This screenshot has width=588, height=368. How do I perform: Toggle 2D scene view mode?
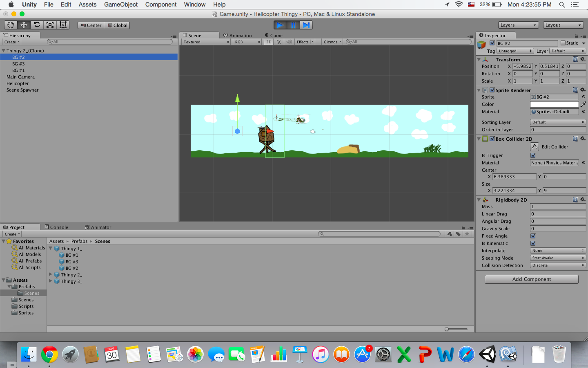(269, 42)
